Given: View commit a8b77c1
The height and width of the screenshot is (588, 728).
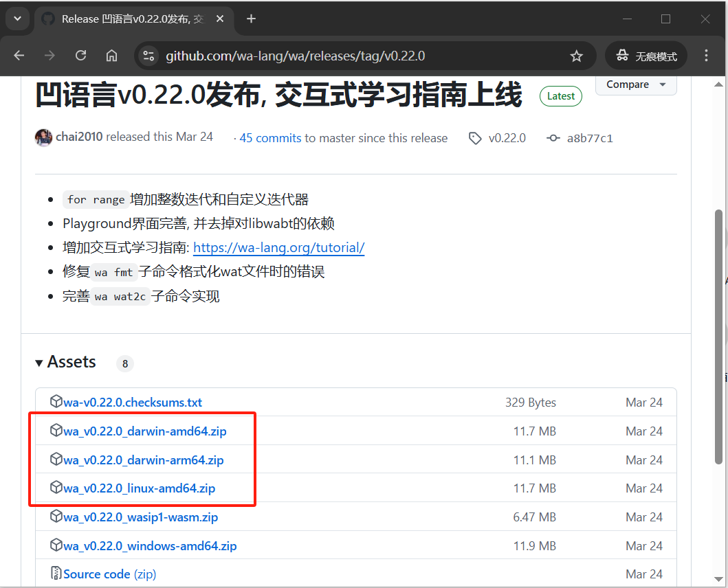Looking at the screenshot, I should (588, 138).
